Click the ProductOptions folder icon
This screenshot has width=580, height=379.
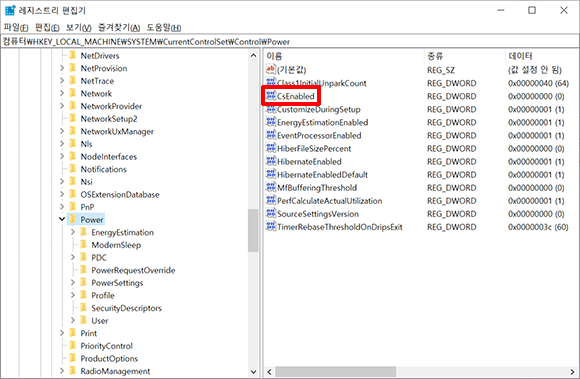(73, 358)
